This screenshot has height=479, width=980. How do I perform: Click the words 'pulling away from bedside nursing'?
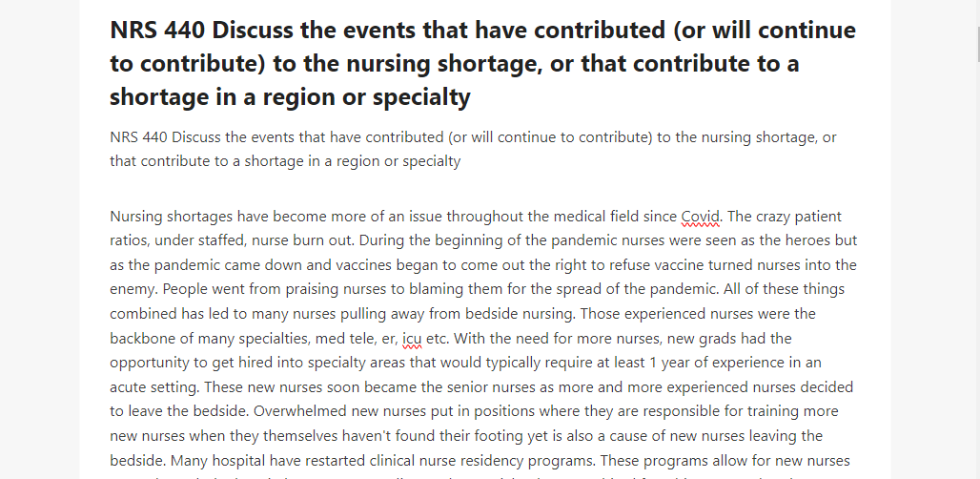tap(459, 314)
